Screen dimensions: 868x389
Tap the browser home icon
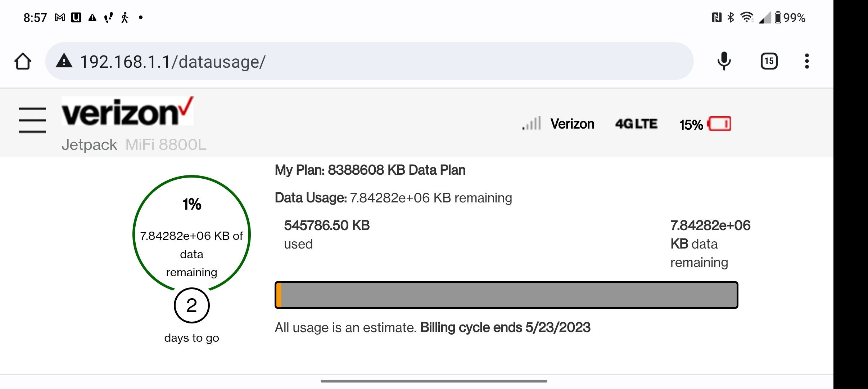pos(23,61)
